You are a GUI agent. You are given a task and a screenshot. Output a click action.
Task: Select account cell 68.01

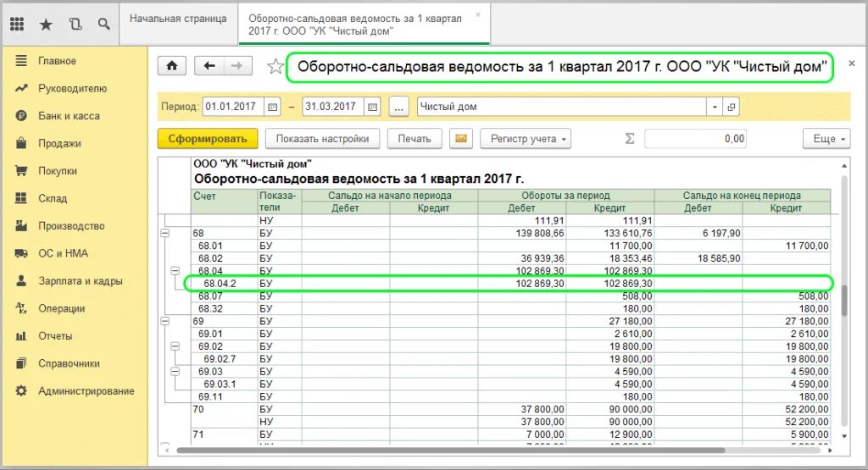pyautogui.click(x=224, y=246)
